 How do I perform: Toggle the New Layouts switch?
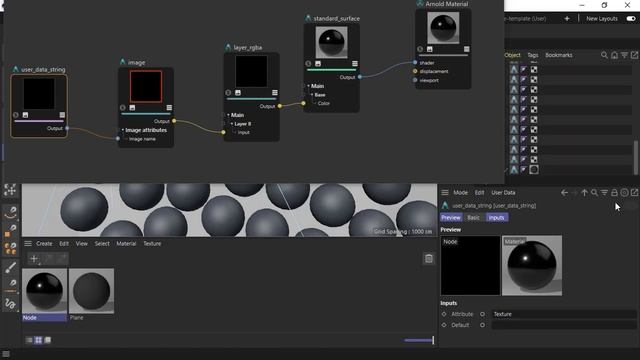(631, 19)
